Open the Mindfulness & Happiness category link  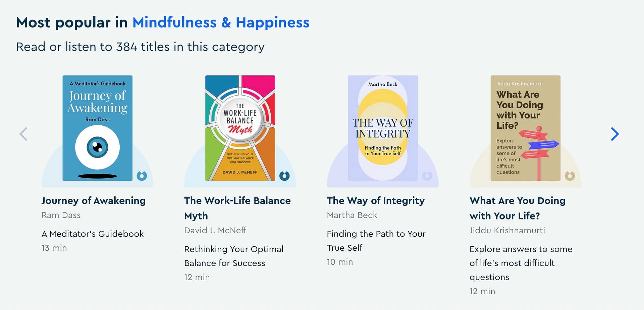(221, 22)
